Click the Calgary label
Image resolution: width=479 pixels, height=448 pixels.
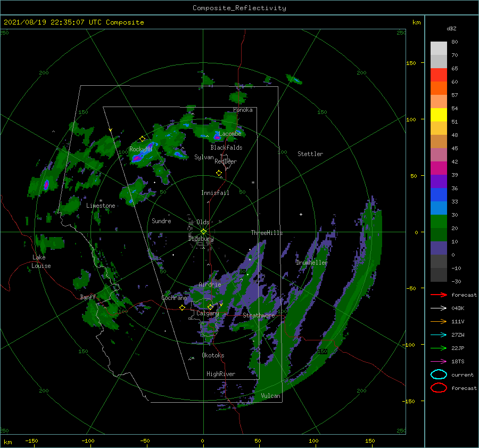click(208, 313)
